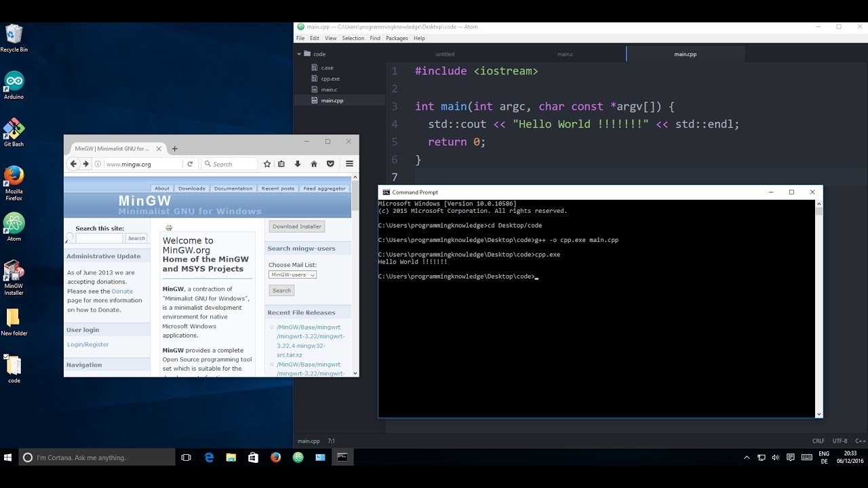The height and width of the screenshot is (488, 868).
Task: Open Atom View menu
Action: click(330, 38)
